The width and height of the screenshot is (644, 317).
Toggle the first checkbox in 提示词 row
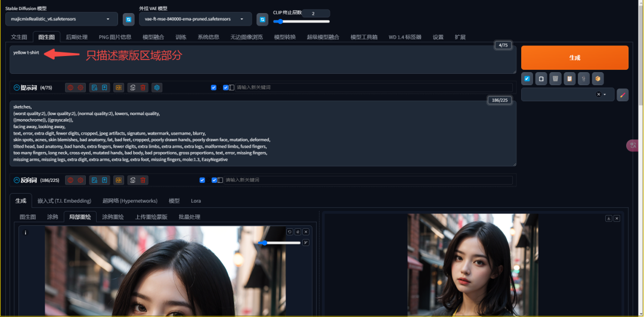(213, 88)
